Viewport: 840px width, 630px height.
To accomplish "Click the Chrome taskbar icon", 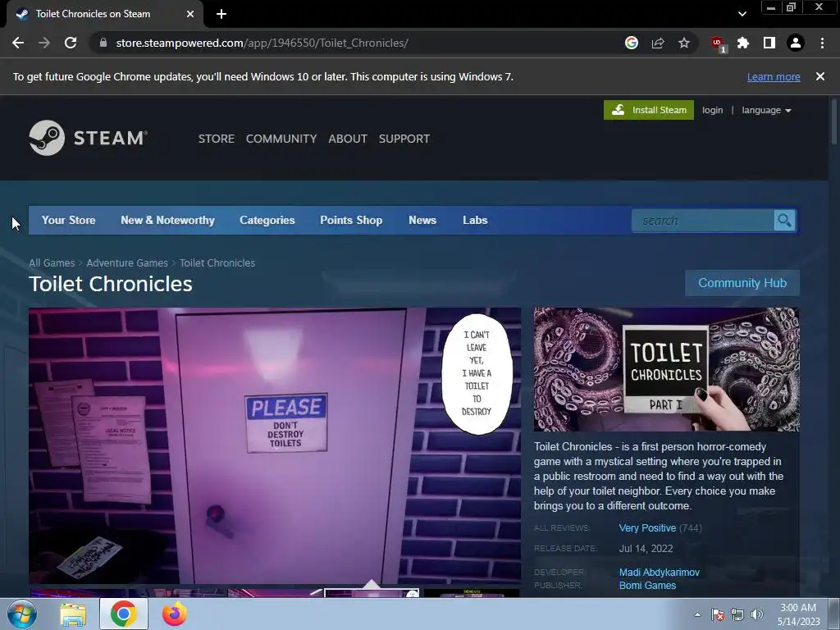I will coord(124,614).
